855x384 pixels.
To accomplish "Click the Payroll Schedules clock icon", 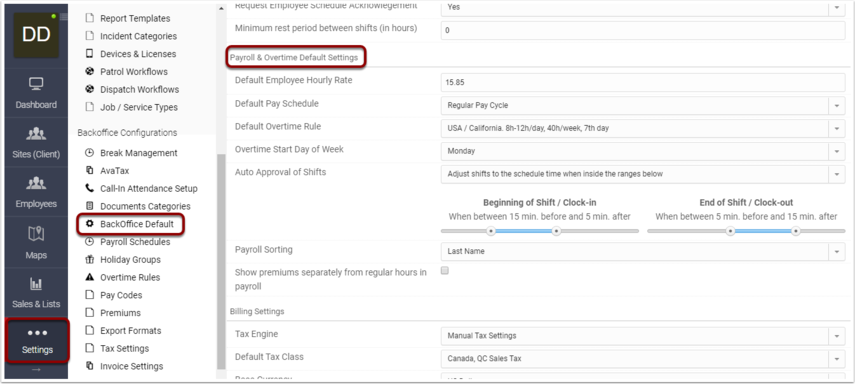I will (89, 242).
